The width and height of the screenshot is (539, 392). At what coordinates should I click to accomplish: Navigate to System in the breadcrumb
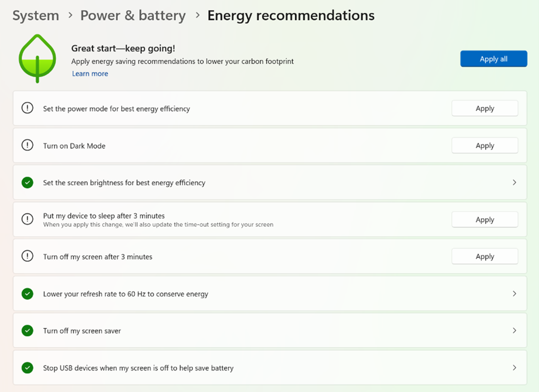tap(35, 15)
